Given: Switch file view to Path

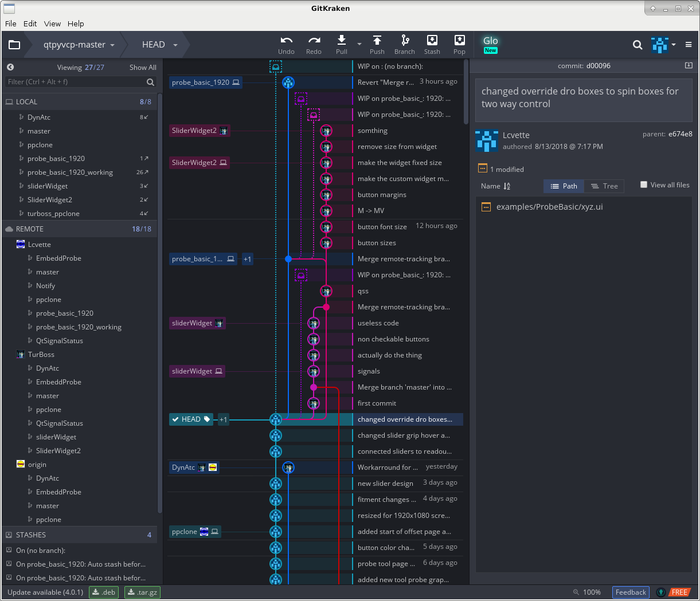Looking at the screenshot, I should coord(564,186).
